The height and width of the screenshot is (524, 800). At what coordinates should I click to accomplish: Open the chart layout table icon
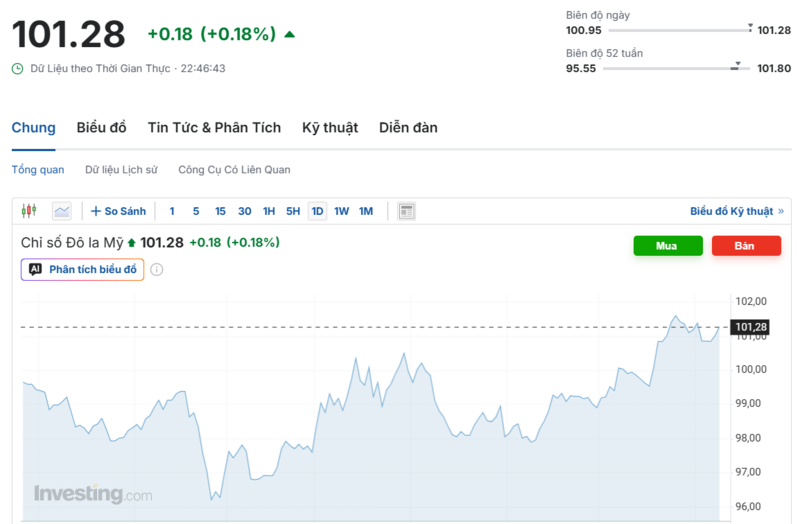[x=407, y=211]
